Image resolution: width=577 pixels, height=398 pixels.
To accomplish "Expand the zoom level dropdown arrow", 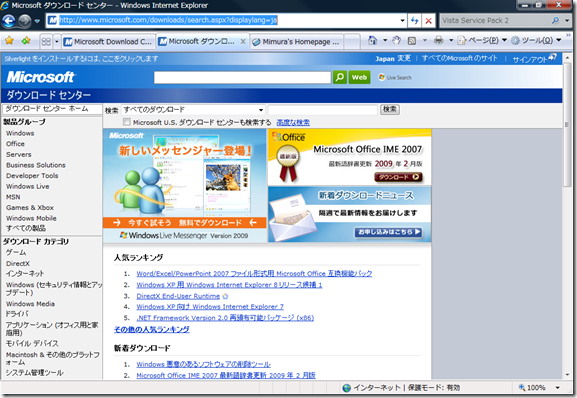I will 557,388.
